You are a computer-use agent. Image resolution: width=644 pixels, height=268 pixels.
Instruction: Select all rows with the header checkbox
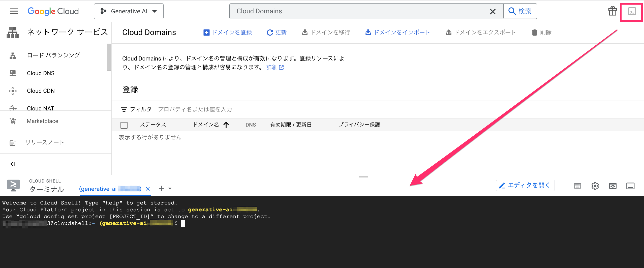coord(124,125)
